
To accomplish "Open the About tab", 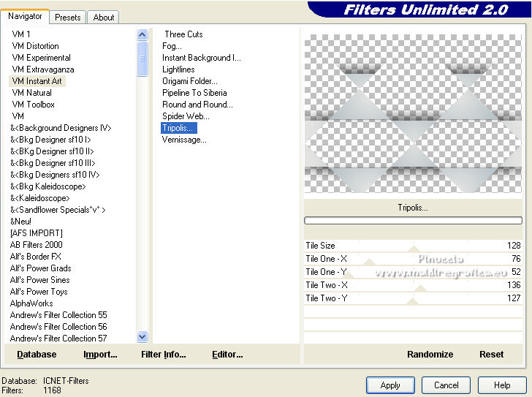I will click(104, 18).
